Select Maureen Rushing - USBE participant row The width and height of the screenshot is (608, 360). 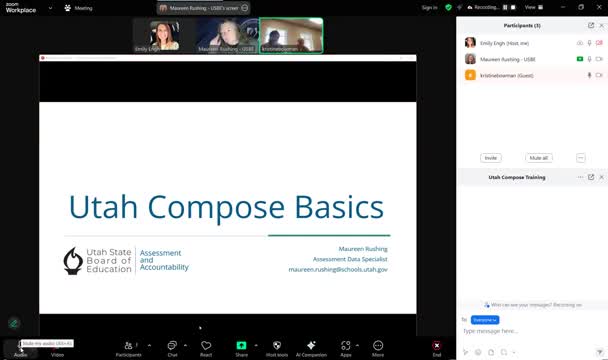532,59
